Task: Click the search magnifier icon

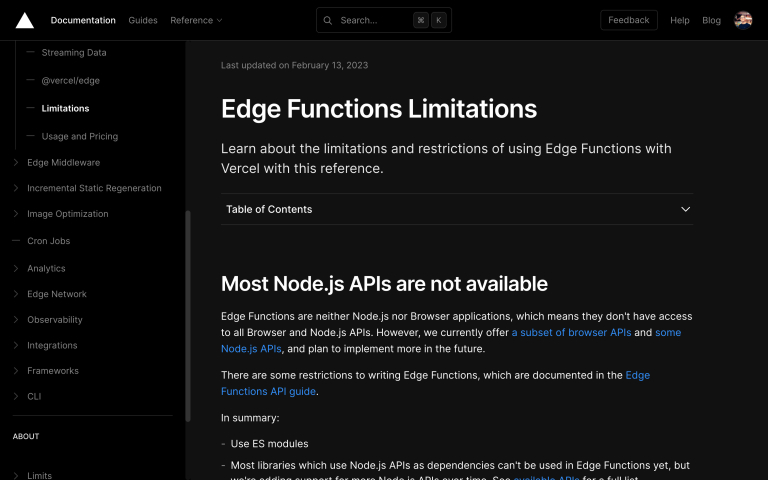Action: 328,21
